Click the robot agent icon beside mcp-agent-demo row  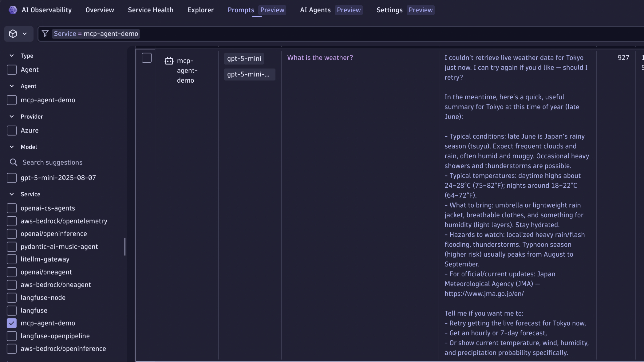[x=169, y=61]
